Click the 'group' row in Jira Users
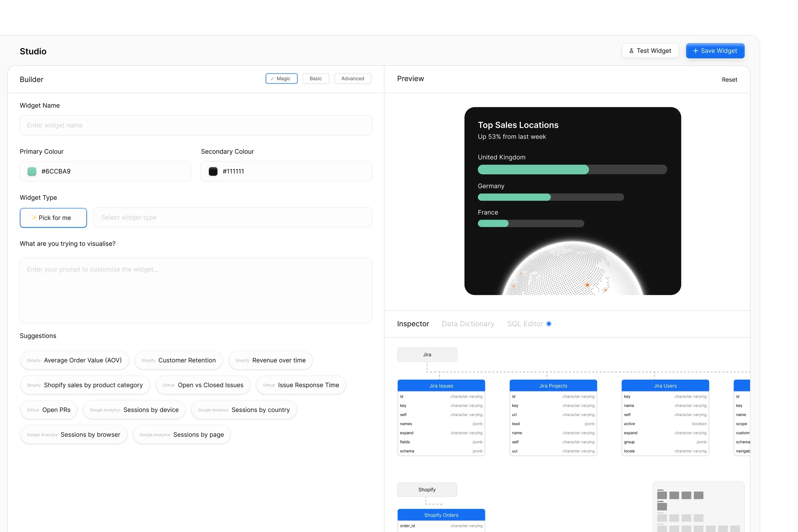The image size is (798, 532). [665, 442]
